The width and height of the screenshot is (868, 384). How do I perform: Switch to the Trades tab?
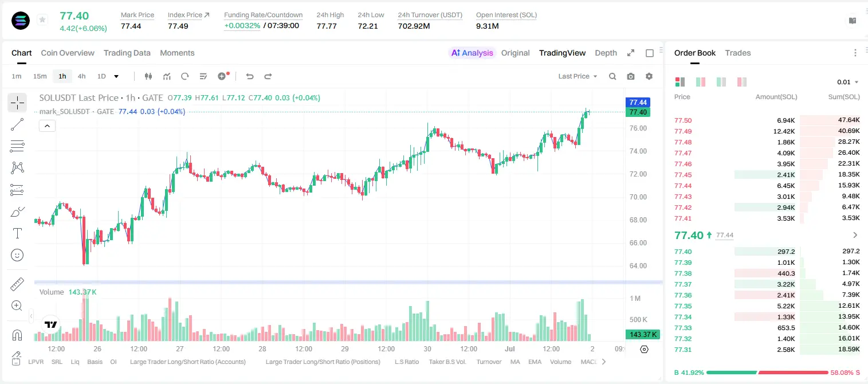738,53
